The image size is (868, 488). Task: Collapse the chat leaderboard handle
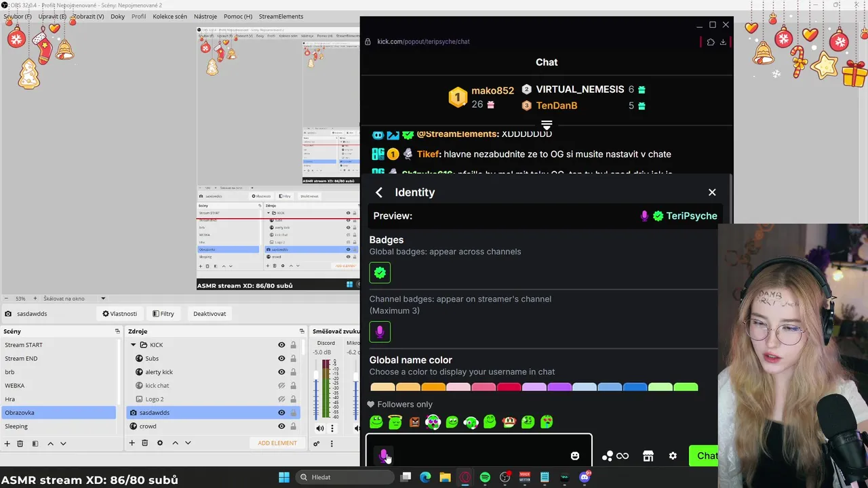click(547, 125)
